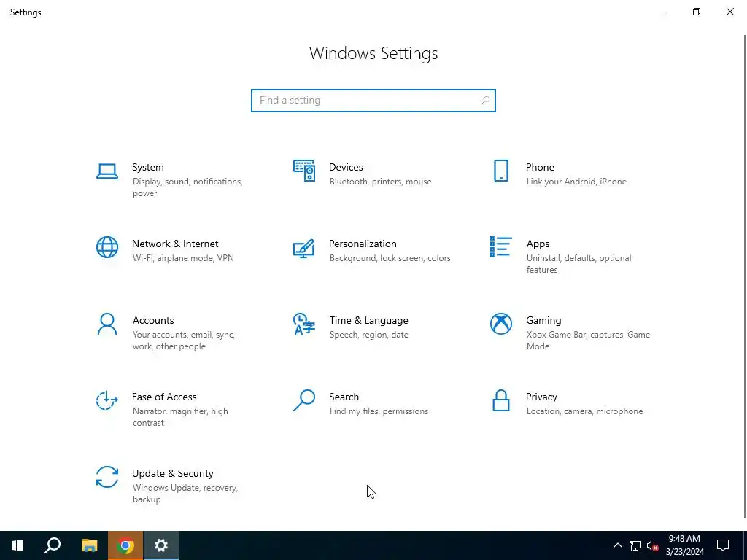The height and width of the screenshot is (560, 747).
Task: Click the Search magnifier category icon
Action: [x=304, y=400]
